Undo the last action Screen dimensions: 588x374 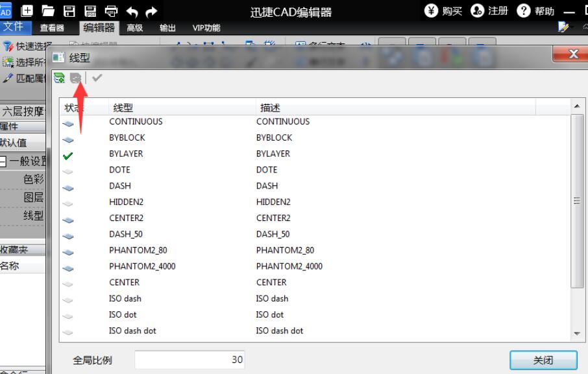[x=132, y=12]
